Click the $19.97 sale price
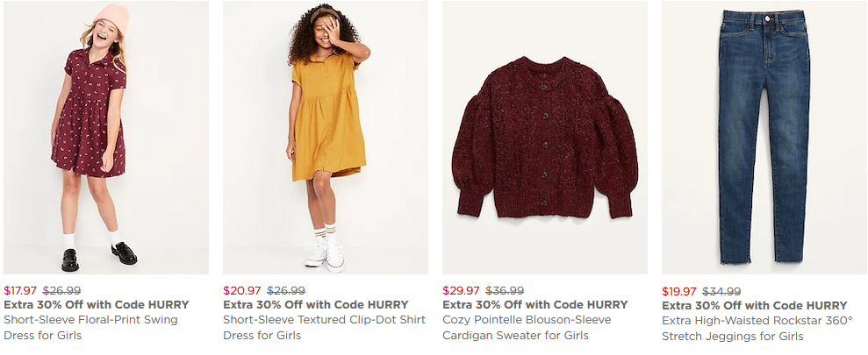The width and height of the screenshot is (868, 355). click(679, 292)
